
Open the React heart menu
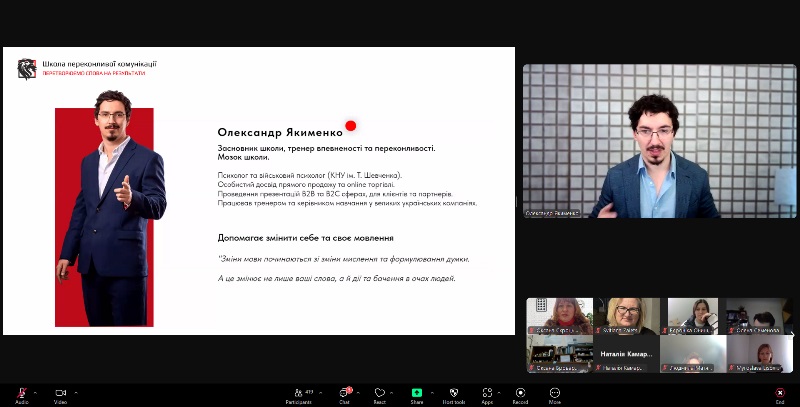[380, 395]
